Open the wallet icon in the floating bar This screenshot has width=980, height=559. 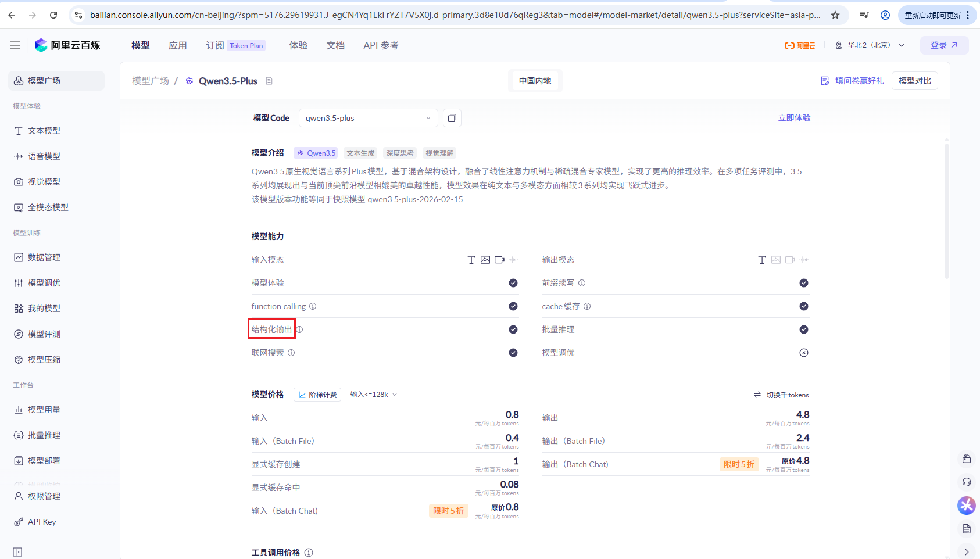coord(967,459)
